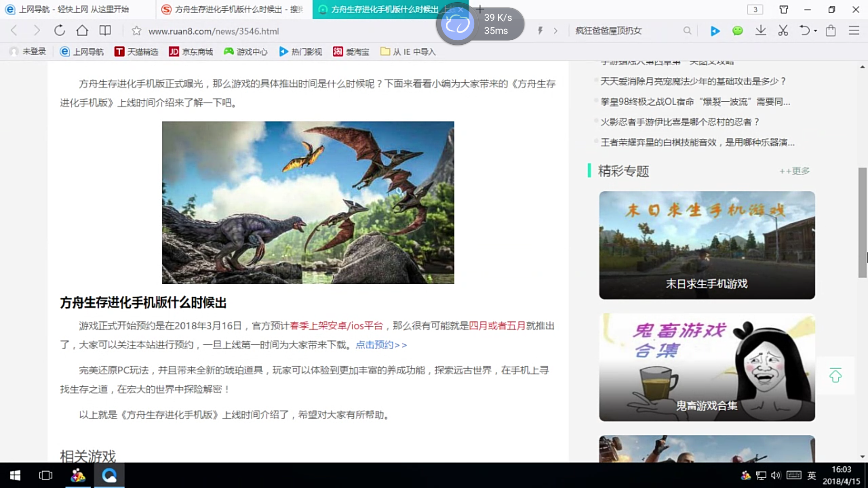
Task: Switch the 英 input language indicator
Action: coord(812,475)
